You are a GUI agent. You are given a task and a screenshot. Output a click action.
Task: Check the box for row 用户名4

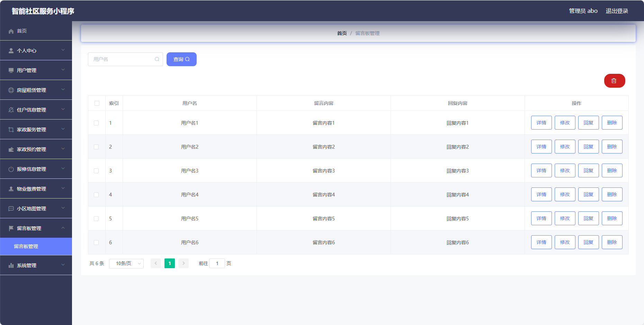coord(96,195)
